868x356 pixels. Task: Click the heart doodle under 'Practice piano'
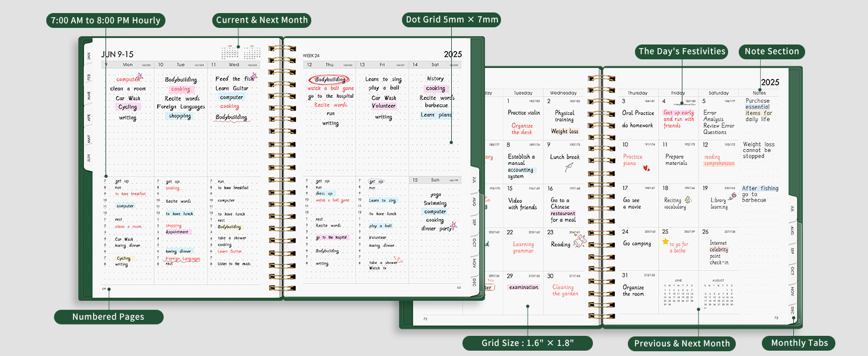(x=647, y=168)
